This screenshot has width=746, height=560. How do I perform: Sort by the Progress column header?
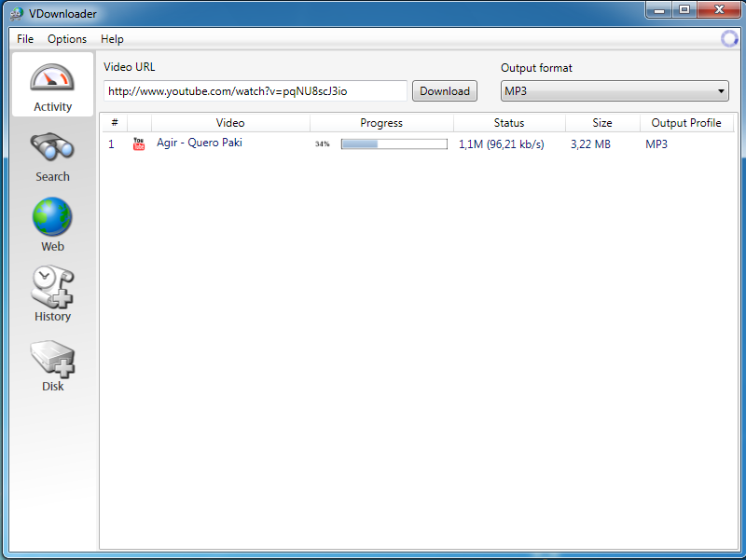pos(381,123)
